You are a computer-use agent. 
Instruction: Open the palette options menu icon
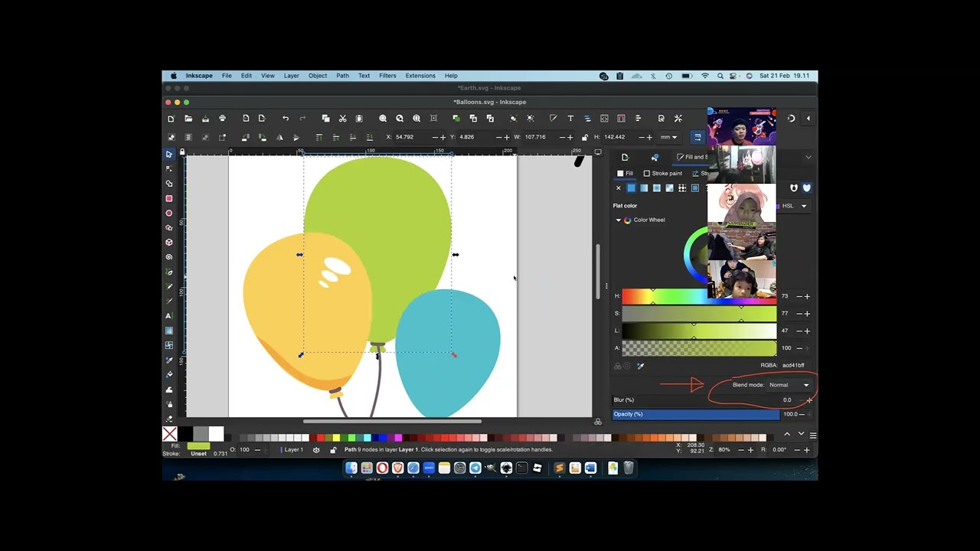point(813,435)
